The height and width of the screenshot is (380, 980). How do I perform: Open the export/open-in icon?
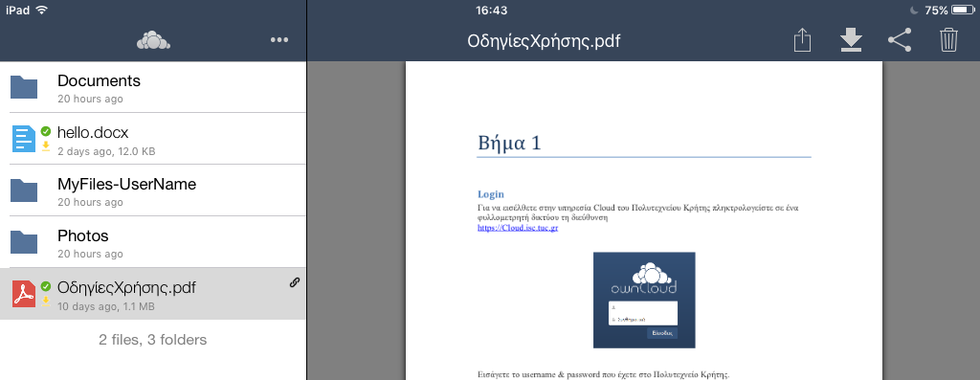802,40
